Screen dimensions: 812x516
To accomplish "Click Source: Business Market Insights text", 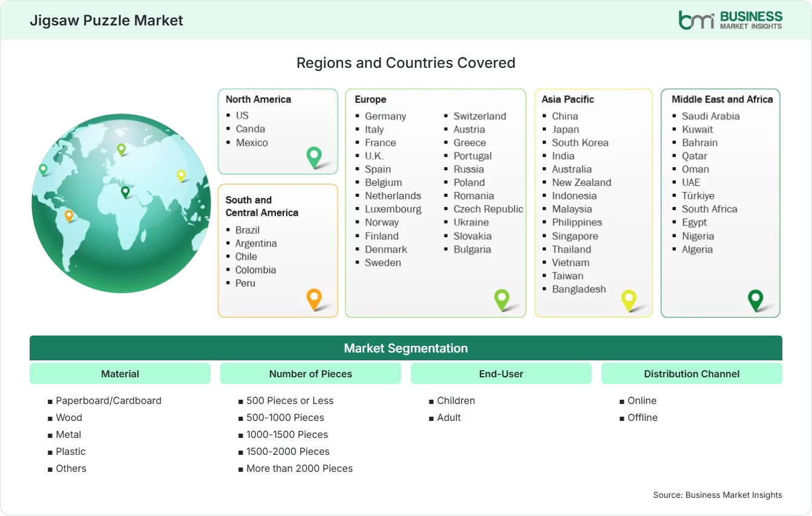I will (718, 495).
